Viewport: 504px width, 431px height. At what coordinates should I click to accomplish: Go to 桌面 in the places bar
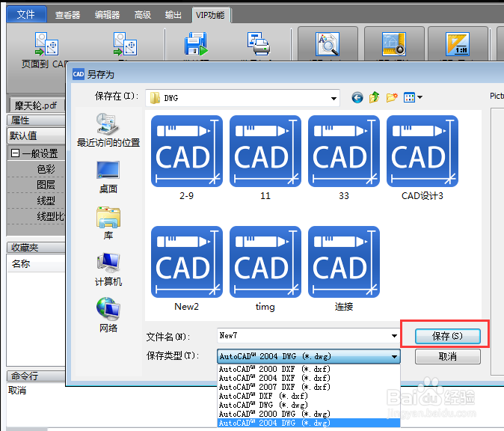tap(108, 177)
